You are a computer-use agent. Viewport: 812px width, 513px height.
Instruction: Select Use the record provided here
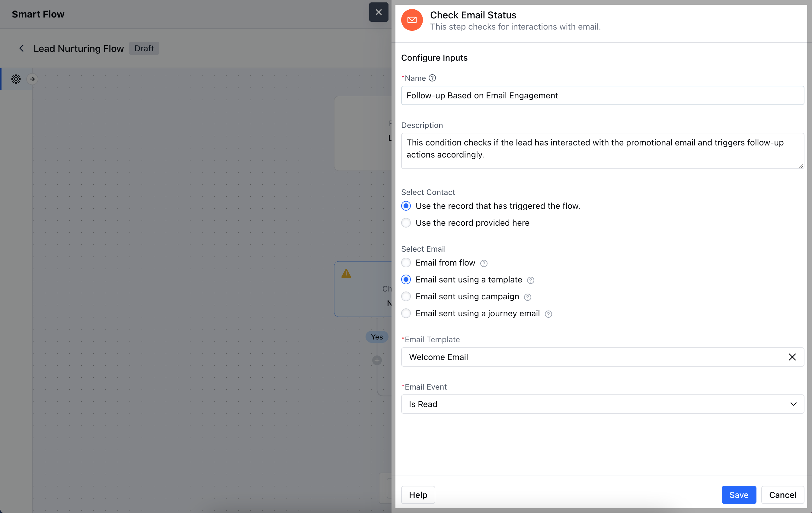pos(406,223)
